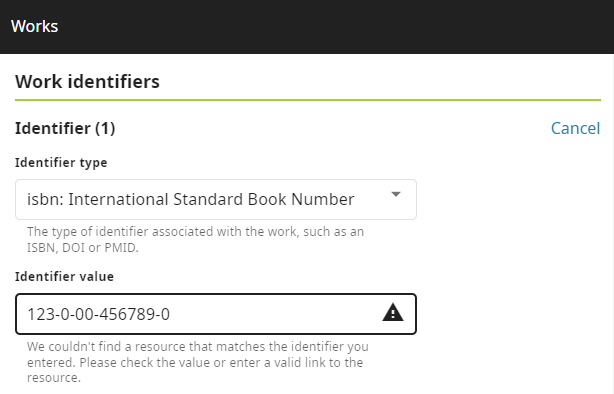Focus the Identifier value input field
The image size is (614, 394).
tap(216, 314)
